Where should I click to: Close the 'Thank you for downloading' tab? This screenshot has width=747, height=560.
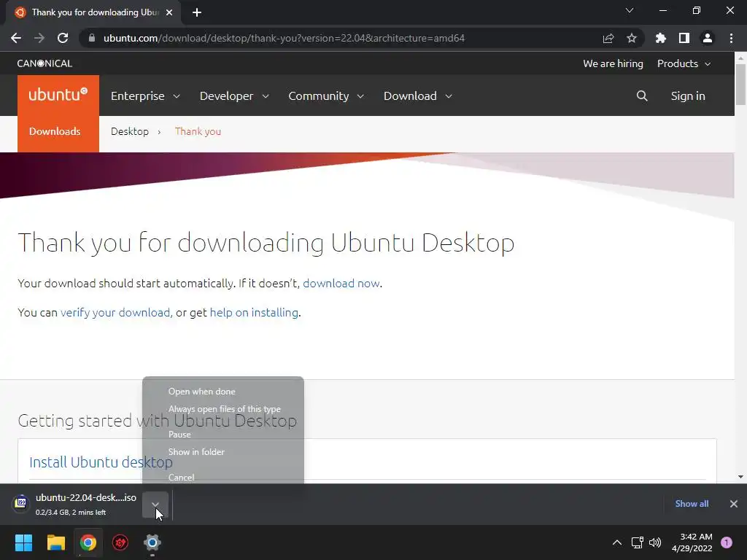tap(169, 12)
